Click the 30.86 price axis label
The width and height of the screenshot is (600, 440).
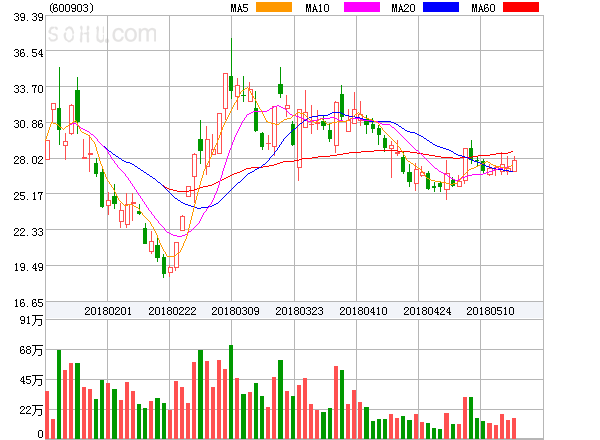[28, 124]
